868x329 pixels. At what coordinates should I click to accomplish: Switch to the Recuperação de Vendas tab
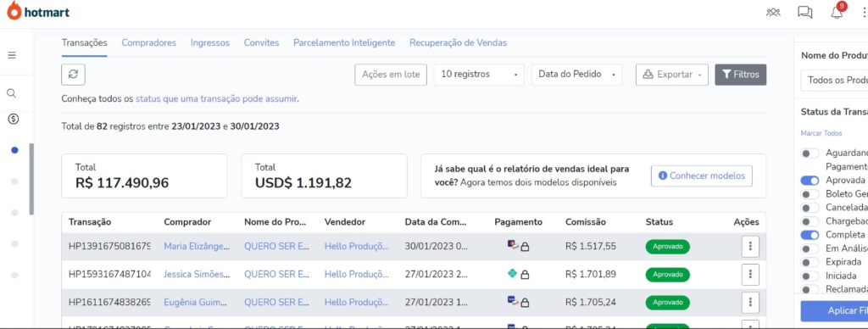click(x=458, y=42)
